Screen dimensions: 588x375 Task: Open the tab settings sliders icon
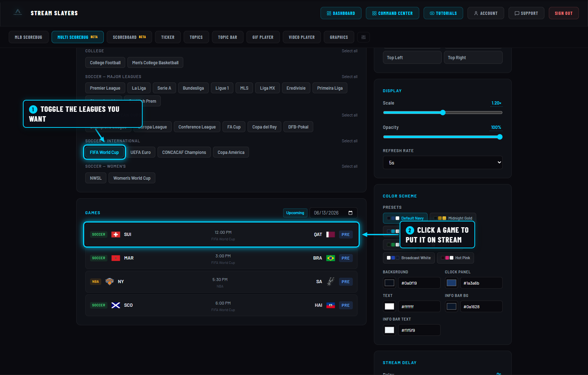click(363, 37)
